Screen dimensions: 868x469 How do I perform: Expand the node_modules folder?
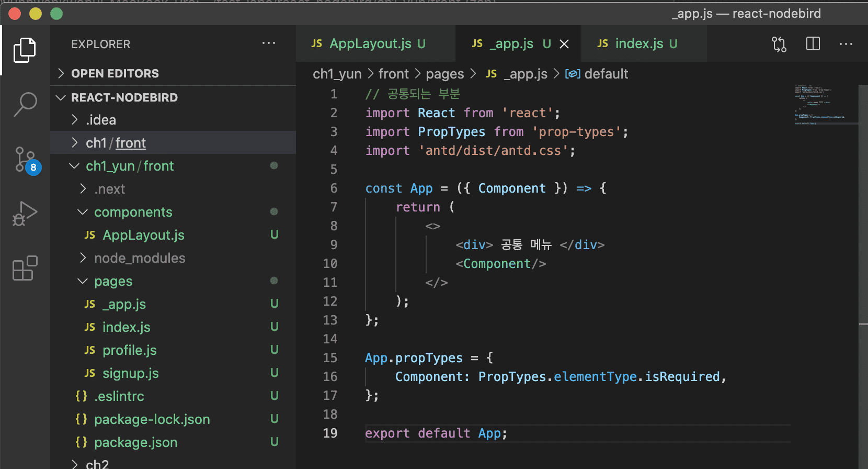point(139,258)
